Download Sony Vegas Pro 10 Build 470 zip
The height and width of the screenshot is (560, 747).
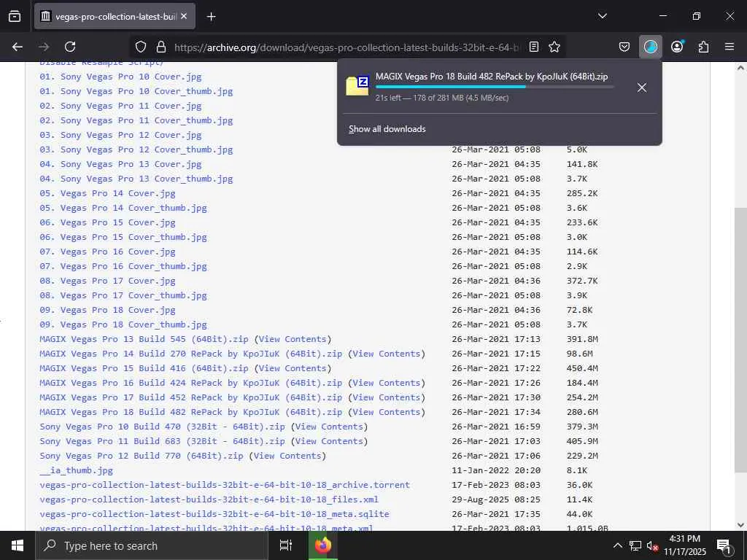tap(162, 427)
